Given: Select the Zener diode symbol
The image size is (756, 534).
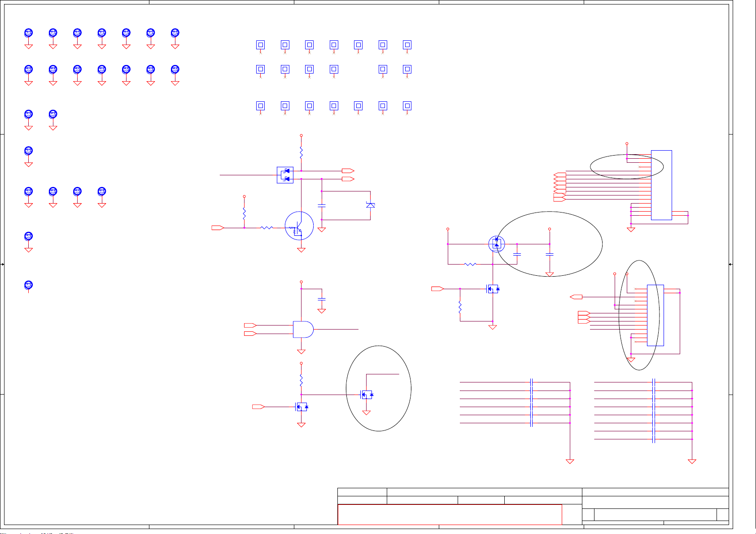Looking at the screenshot, I should (370, 205).
